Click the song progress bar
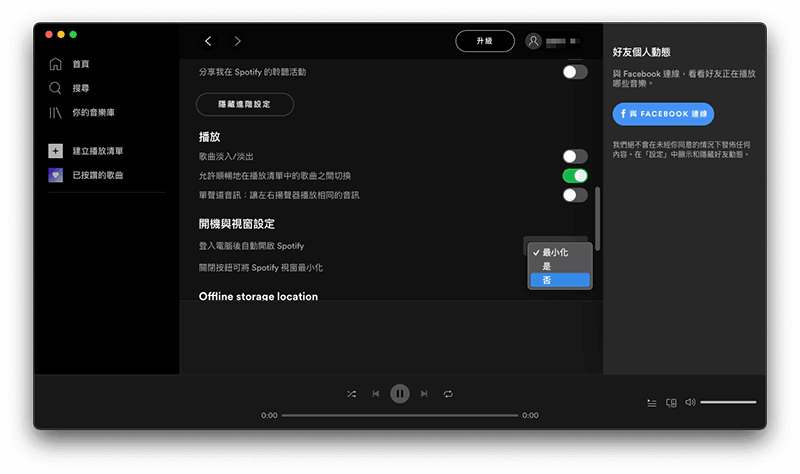 (399, 415)
